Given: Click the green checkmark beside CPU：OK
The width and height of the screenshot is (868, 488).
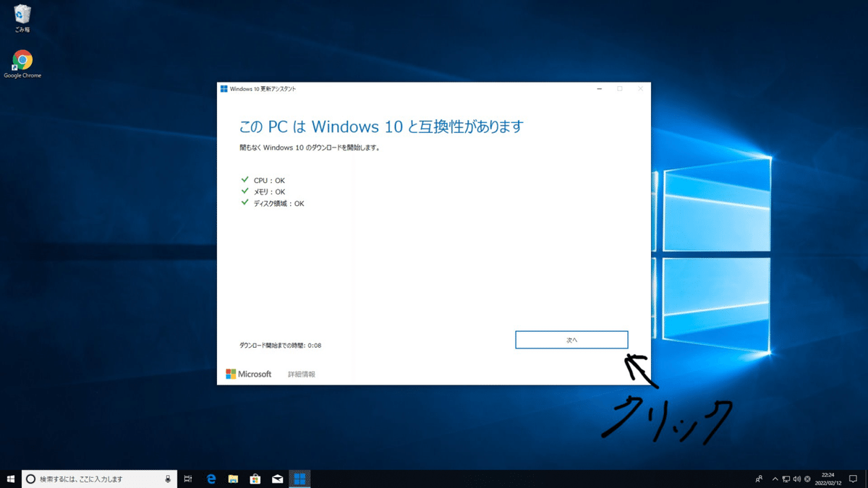Looking at the screenshot, I should pos(245,179).
